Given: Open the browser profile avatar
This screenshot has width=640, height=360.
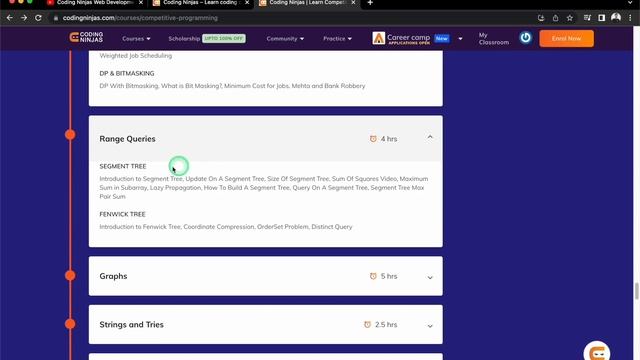Looking at the screenshot, I should pos(616,18).
